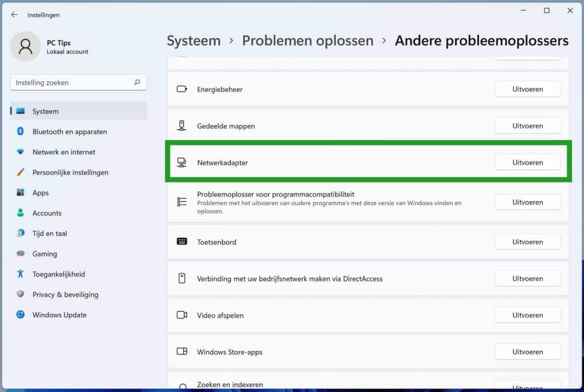Go back with the arrow icon
584x392 pixels.
click(x=14, y=15)
